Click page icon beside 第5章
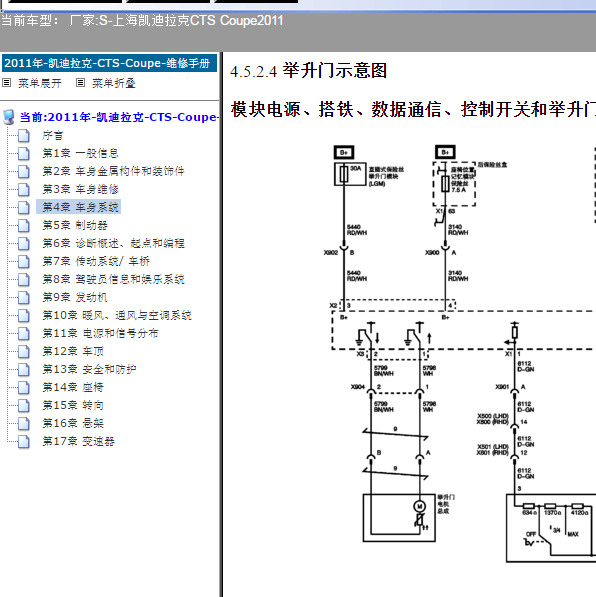This screenshot has height=597, width=596. click(24, 225)
